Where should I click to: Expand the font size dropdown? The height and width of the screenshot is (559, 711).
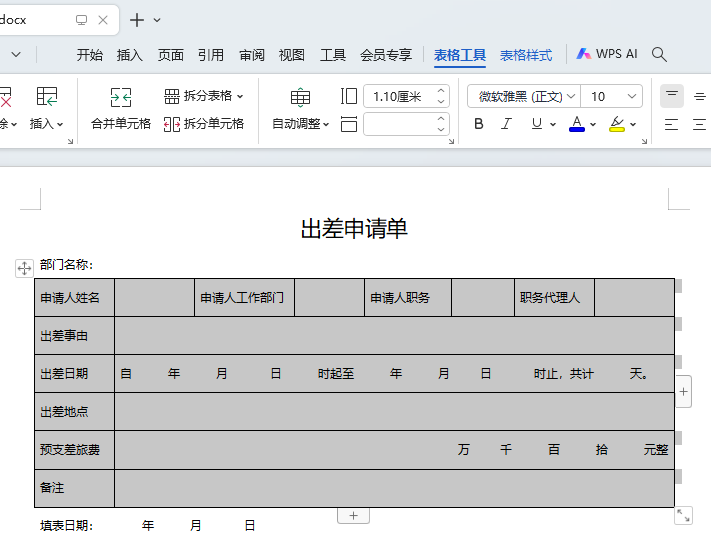tap(632, 97)
